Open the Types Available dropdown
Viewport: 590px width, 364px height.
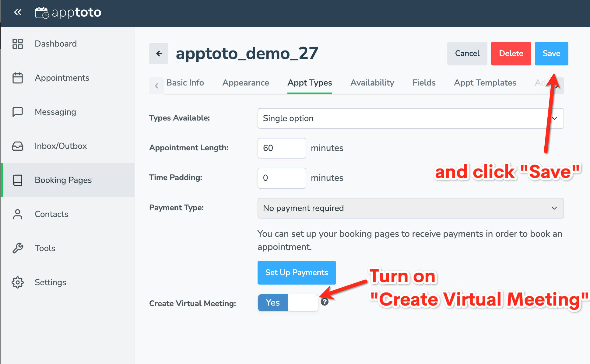[410, 118]
